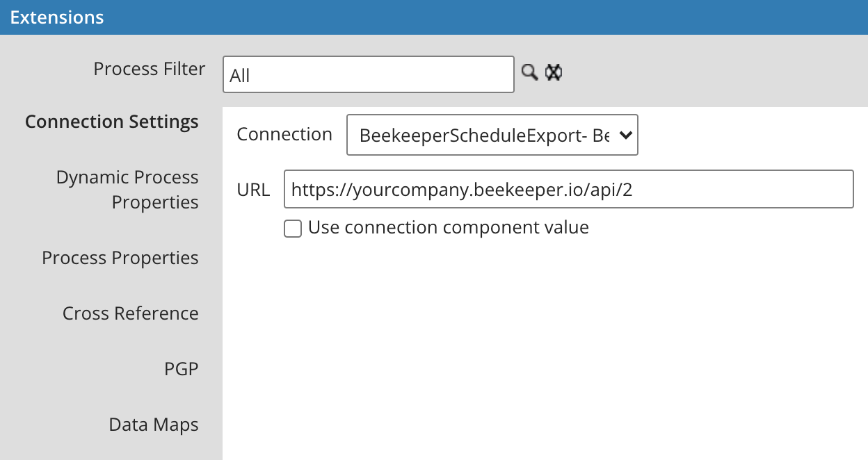
Task: Clear the Process Filter with the X icon
Action: [x=554, y=72]
